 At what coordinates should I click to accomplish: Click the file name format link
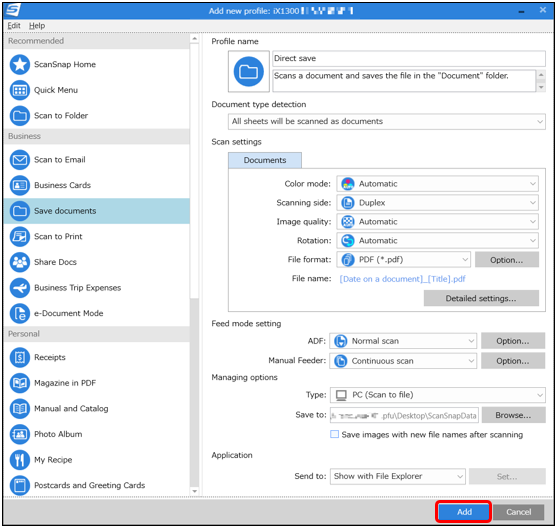click(402, 279)
